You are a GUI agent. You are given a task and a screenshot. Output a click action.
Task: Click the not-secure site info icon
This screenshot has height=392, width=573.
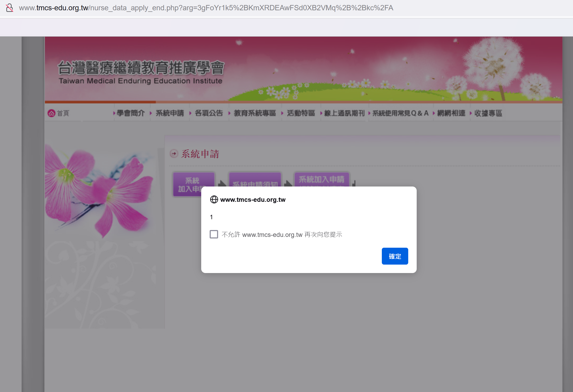coord(10,8)
